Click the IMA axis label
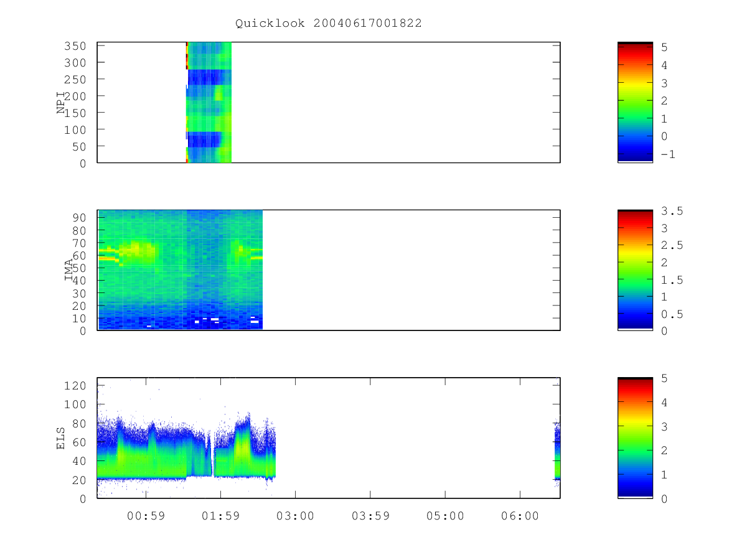The width and height of the screenshot is (747, 560). [68, 271]
